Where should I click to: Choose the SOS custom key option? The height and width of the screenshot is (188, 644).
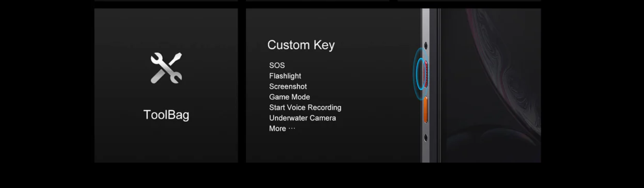277,65
